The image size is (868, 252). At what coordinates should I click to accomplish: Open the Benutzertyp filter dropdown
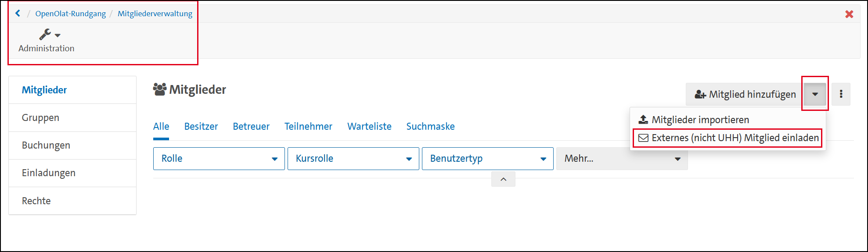487,159
